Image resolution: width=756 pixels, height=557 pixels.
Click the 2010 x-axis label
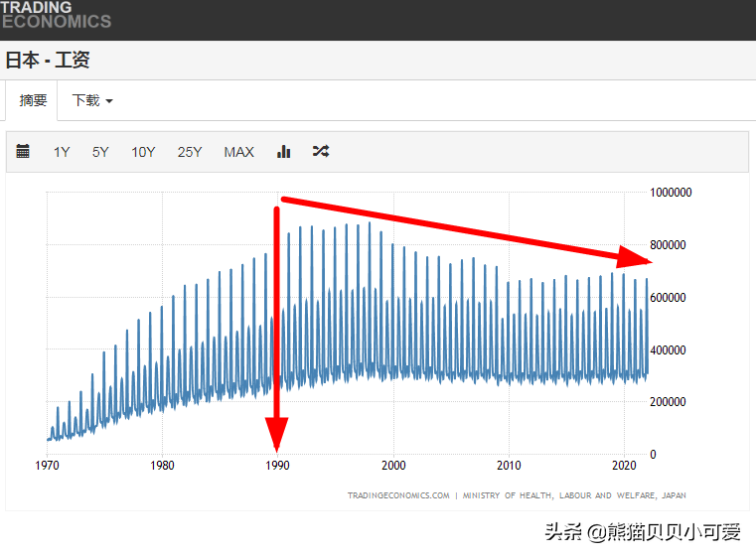pyautogui.click(x=509, y=466)
